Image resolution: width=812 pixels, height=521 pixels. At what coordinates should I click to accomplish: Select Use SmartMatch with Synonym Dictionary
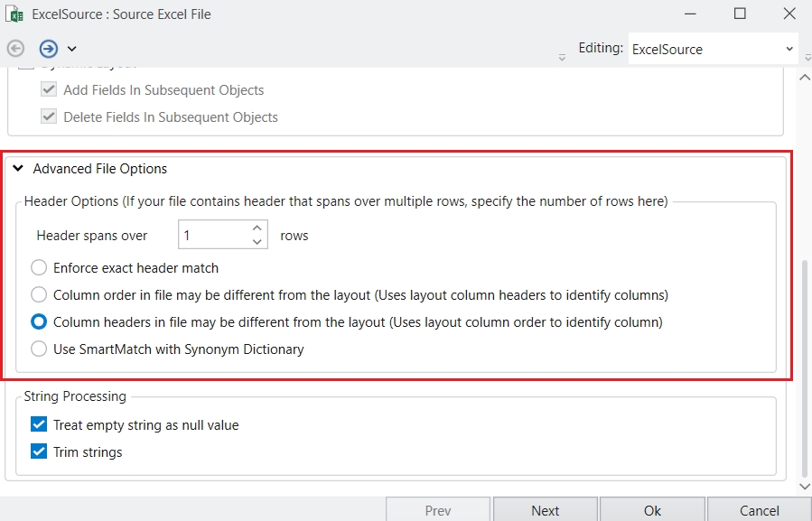coord(39,349)
